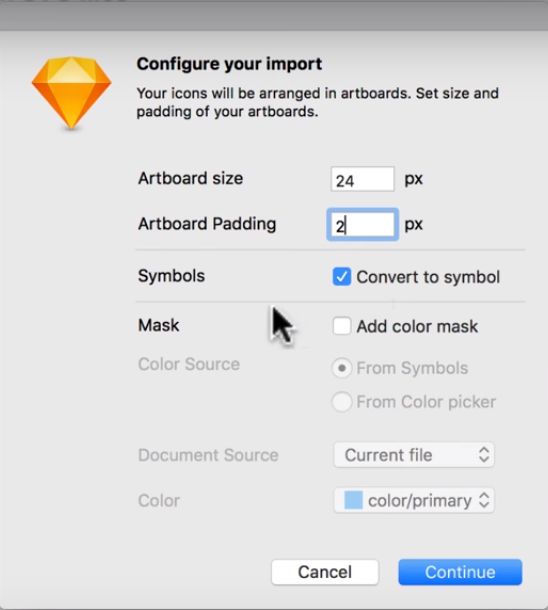Click the blue checkmark icon beside Symbols
The image size is (548, 610).
(x=341, y=277)
